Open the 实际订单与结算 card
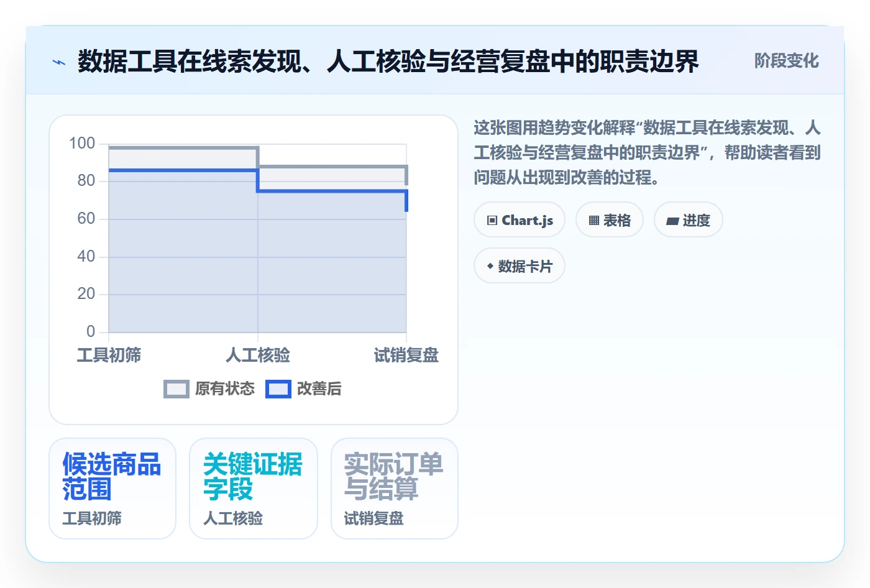The width and height of the screenshot is (870, 588). pyautogui.click(x=395, y=489)
